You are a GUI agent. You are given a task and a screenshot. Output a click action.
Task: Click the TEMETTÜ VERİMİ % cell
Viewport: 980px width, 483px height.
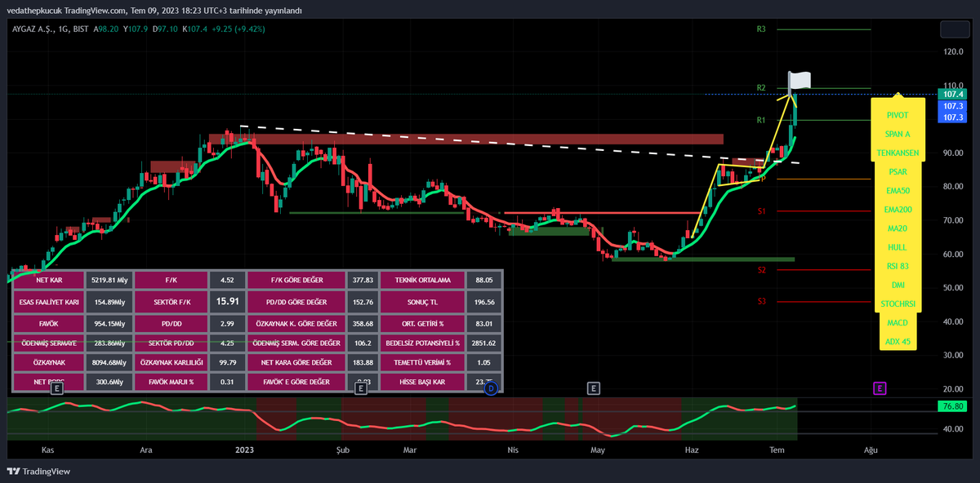coord(421,362)
